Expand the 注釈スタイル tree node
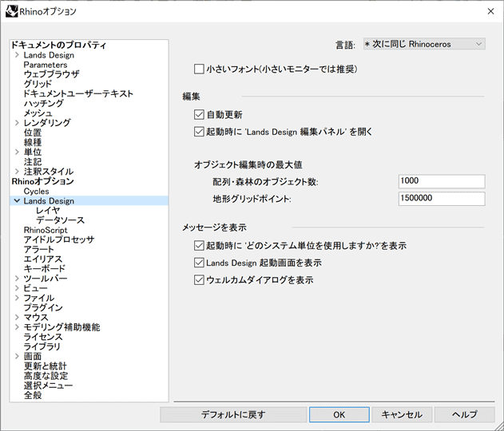Screen dimensions: 504x431 pos(17,172)
